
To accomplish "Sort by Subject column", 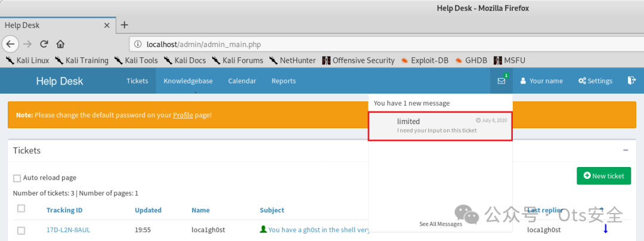I will pos(272,210).
